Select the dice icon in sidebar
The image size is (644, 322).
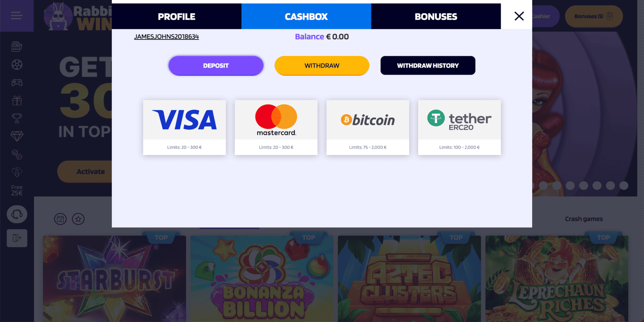17,154
